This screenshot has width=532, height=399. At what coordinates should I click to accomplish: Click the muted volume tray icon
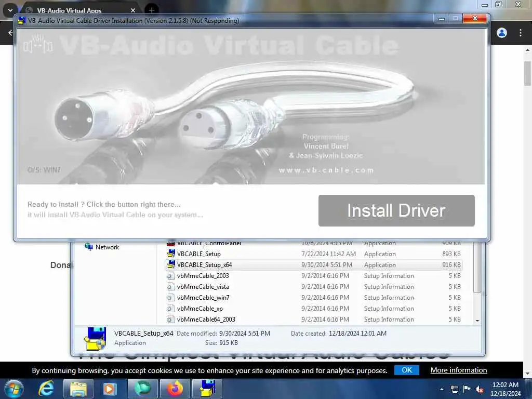(x=480, y=389)
